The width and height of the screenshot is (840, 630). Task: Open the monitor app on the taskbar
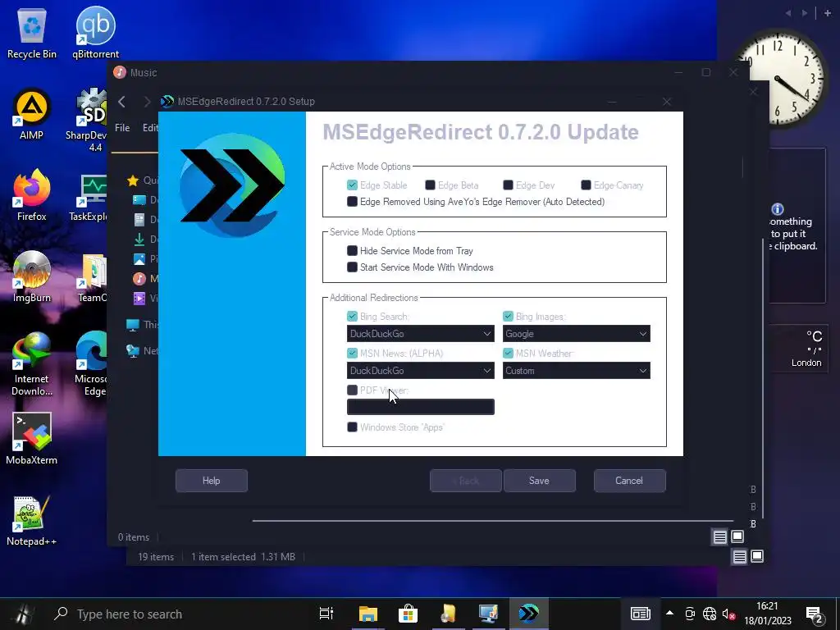click(x=488, y=614)
